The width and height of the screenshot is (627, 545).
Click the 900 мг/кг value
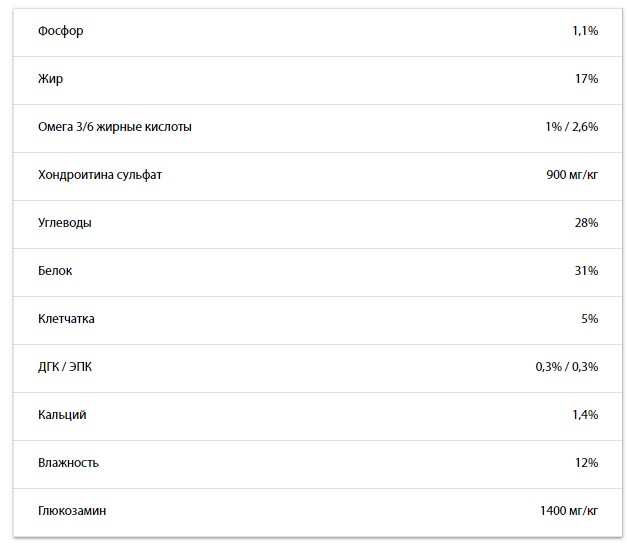coord(572,175)
